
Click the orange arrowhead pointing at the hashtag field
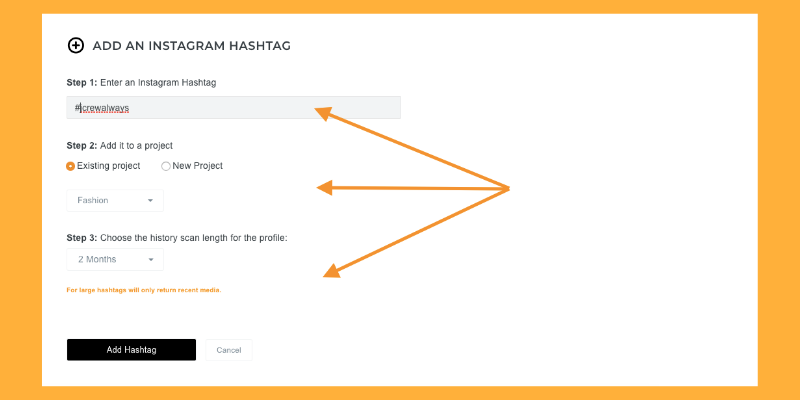(323, 113)
